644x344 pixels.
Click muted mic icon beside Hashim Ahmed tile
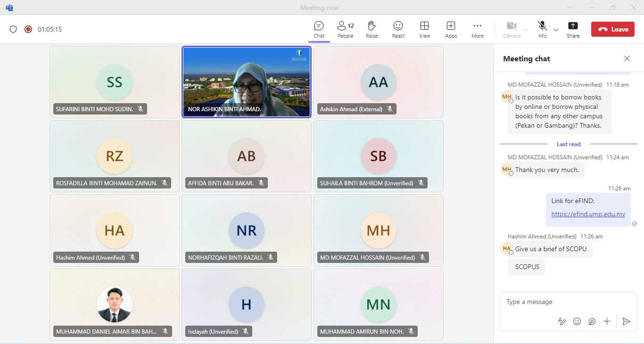click(132, 257)
